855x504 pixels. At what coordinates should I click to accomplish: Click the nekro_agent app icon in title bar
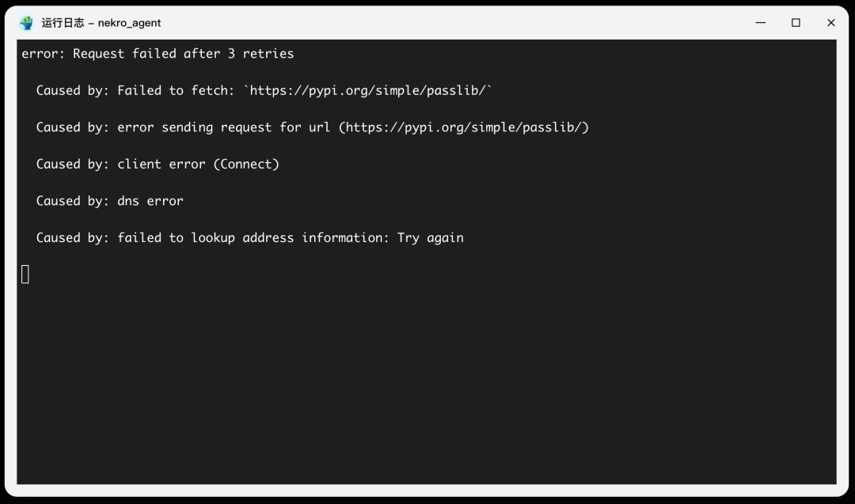point(27,23)
